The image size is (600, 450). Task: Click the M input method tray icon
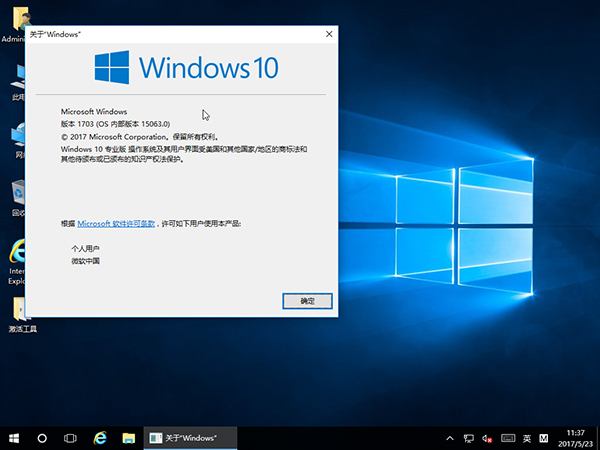coord(544,438)
